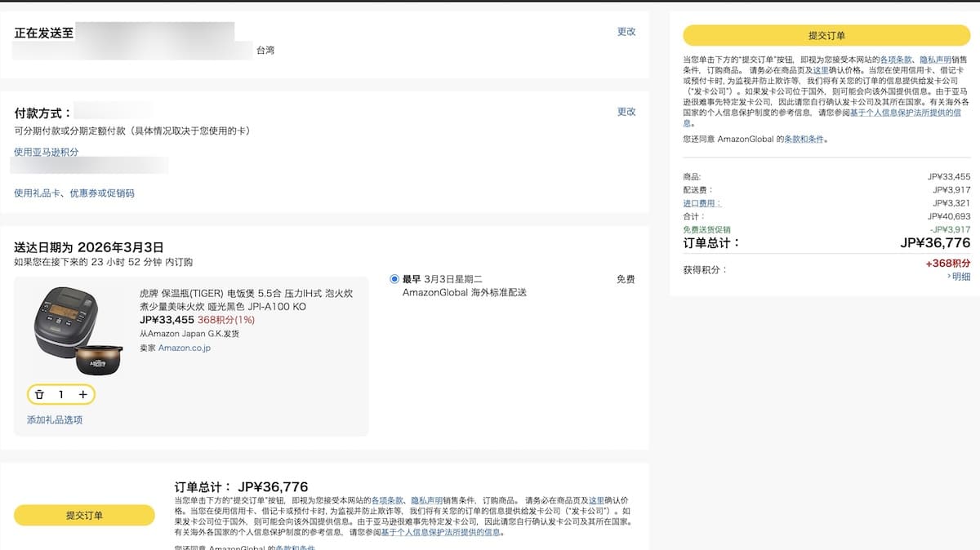Increase quantity with the plus icon
Image resolution: width=980 pixels, height=550 pixels.
[x=82, y=395]
